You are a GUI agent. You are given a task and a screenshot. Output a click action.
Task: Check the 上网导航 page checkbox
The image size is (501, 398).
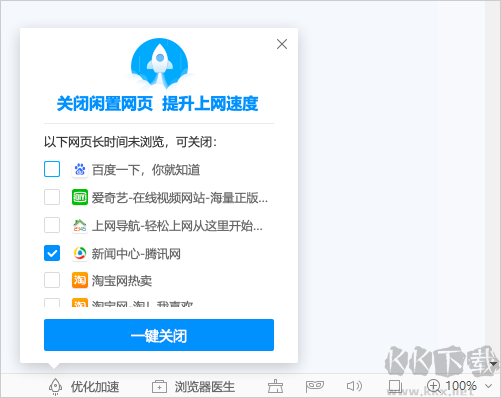point(52,225)
